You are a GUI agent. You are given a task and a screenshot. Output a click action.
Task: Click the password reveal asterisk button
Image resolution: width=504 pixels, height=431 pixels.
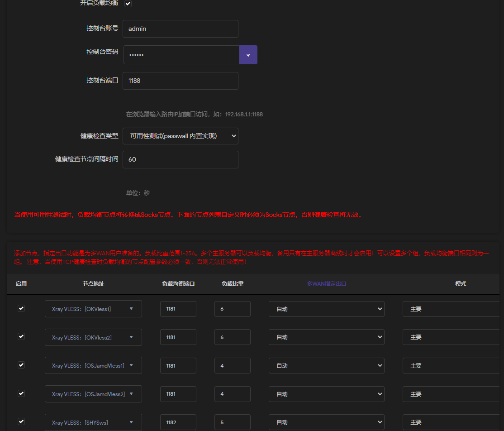(248, 54)
